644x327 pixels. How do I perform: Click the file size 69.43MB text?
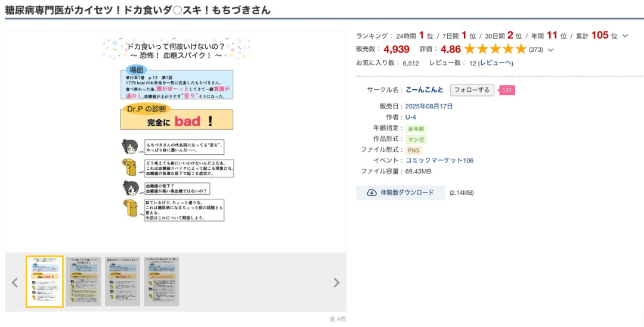click(x=418, y=172)
